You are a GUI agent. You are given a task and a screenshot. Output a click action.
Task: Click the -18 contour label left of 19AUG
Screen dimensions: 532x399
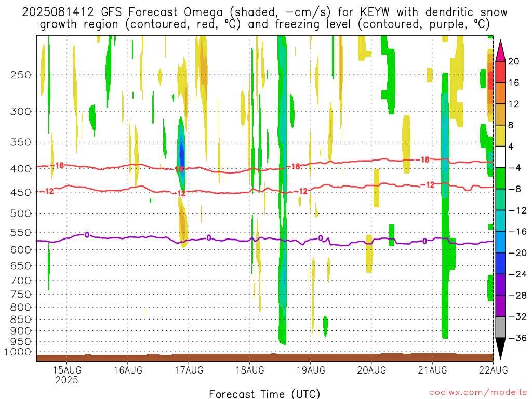294,166
